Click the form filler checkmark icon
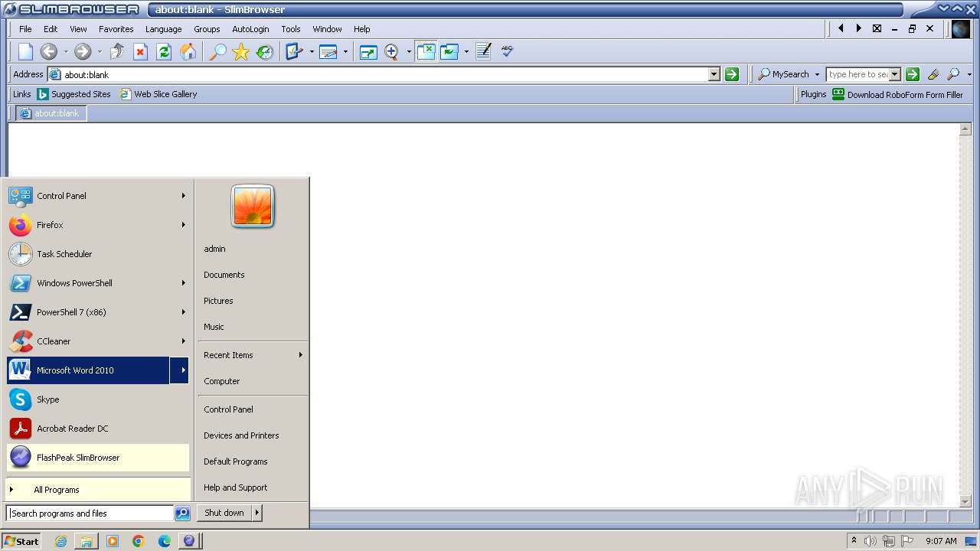Screen dimensions: 980x551 point(294,51)
